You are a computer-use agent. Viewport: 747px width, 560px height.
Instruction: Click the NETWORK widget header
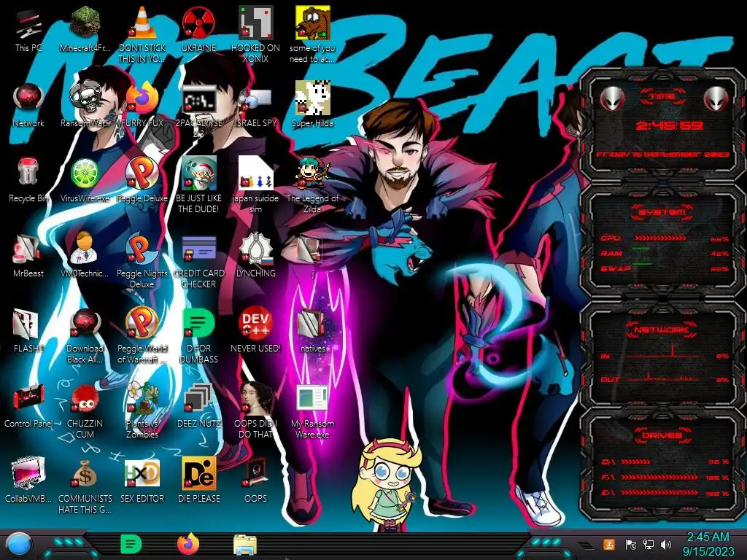(x=662, y=329)
